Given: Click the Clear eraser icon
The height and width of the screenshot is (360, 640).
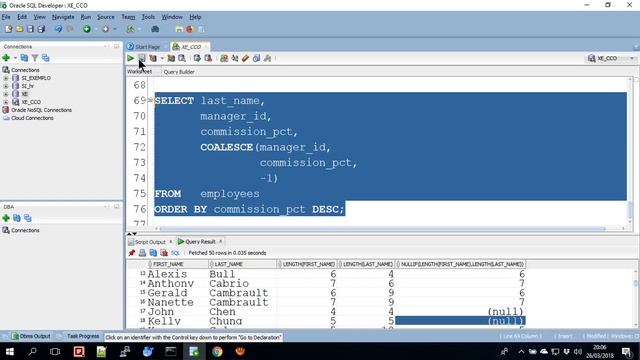Looking at the screenshot, I should (x=245, y=58).
